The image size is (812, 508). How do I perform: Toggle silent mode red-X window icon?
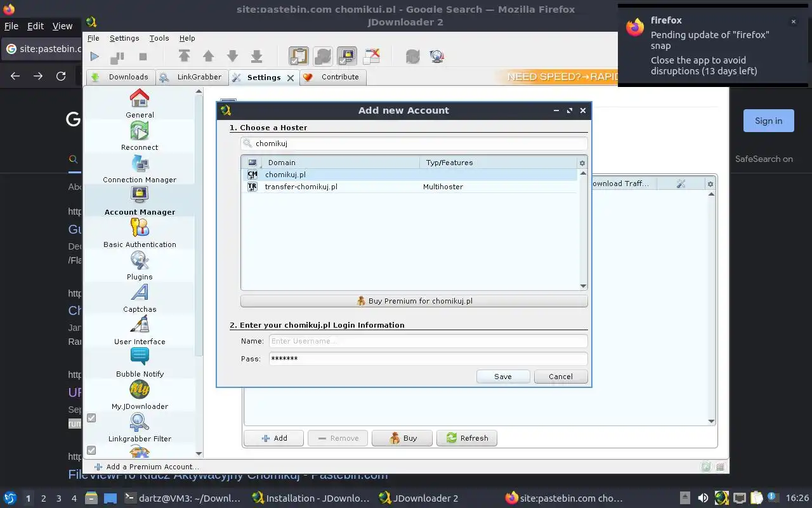coord(371,57)
